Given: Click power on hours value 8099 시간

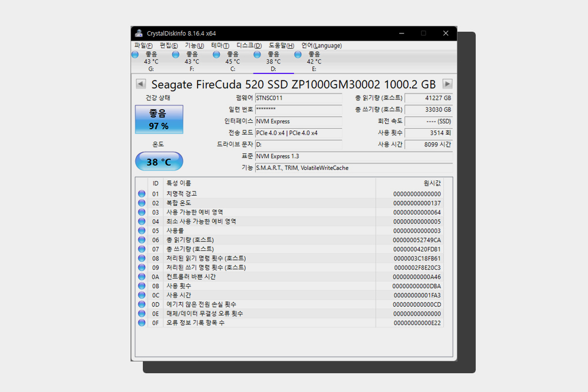Looking at the screenshot, I should click(x=429, y=145).
